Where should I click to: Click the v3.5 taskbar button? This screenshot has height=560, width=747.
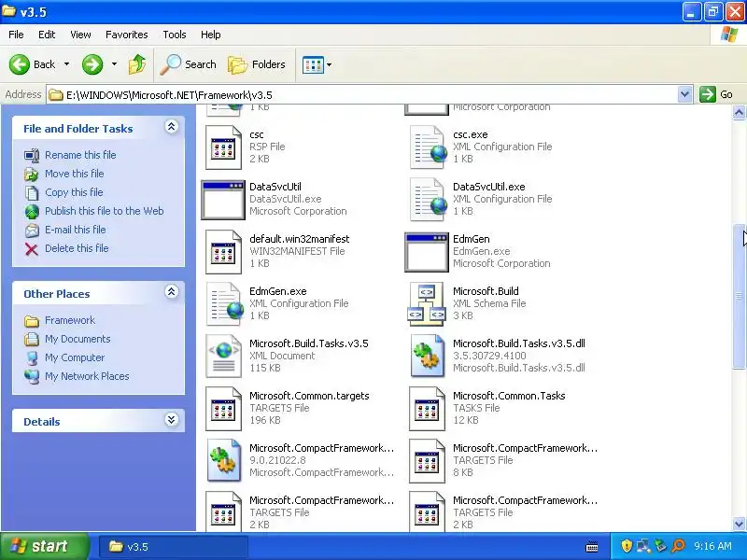173,547
